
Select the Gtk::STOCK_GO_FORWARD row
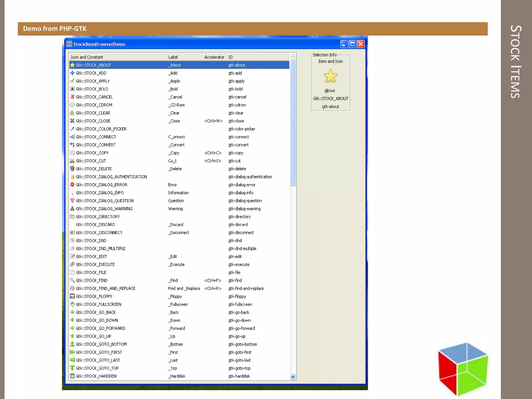tap(179, 328)
